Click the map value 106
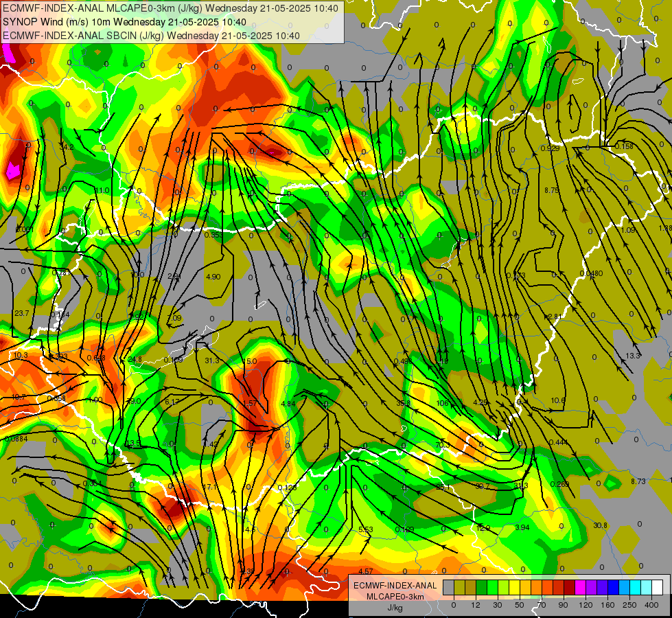 [x=442, y=402]
